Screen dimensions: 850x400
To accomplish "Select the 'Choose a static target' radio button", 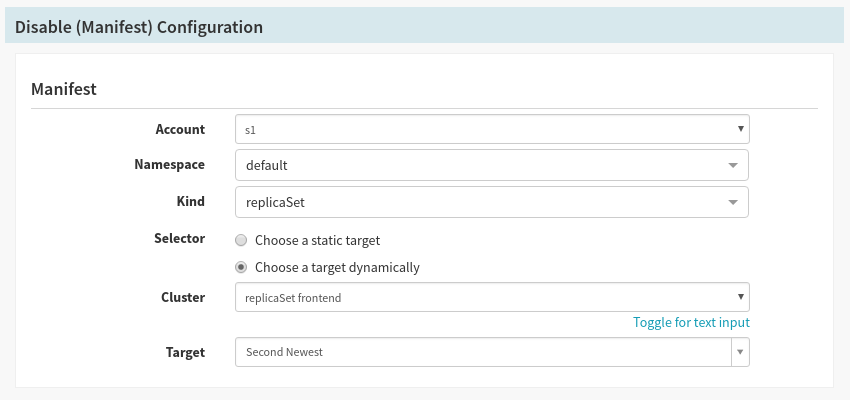I will (241, 240).
